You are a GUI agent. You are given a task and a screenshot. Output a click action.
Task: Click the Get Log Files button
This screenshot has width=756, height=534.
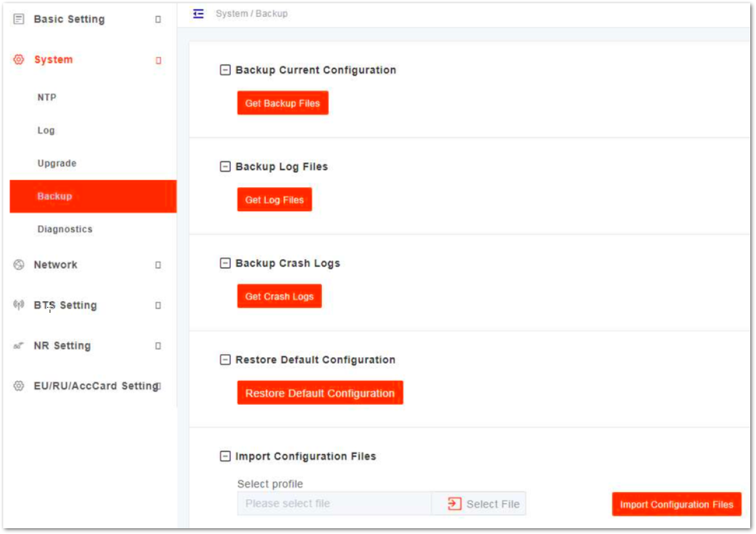(x=274, y=199)
